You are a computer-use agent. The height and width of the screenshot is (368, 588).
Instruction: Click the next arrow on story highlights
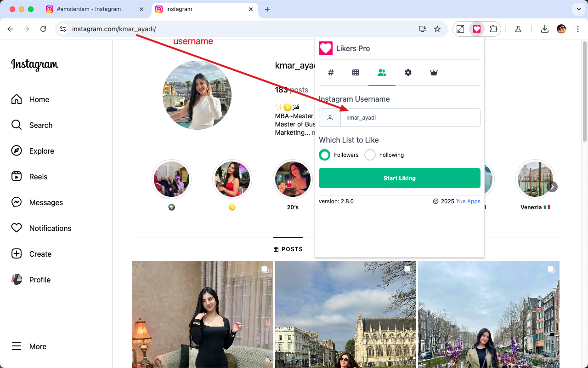point(553,187)
